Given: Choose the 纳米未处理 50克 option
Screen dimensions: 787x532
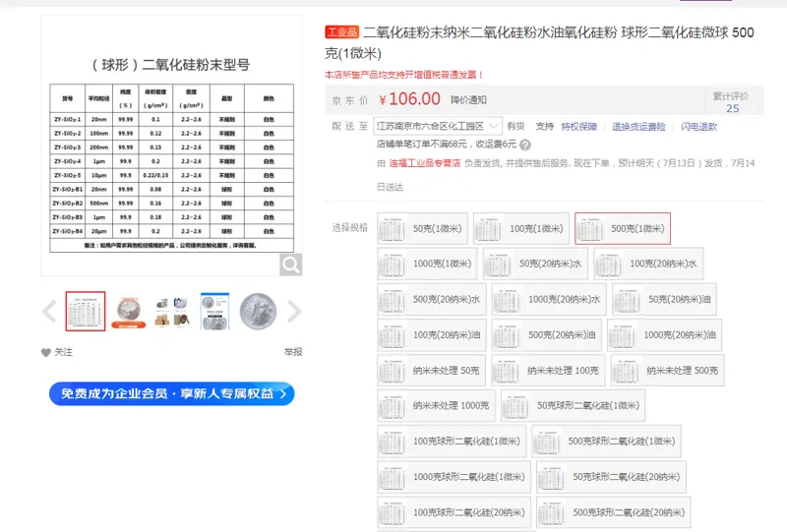Looking at the screenshot, I should pyautogui.click(x=431, y=371).
